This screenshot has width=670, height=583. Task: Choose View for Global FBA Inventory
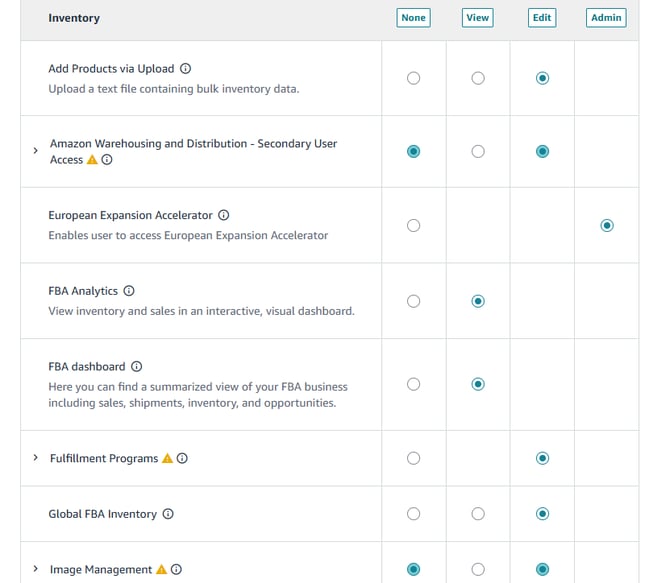tap(478, 514)
